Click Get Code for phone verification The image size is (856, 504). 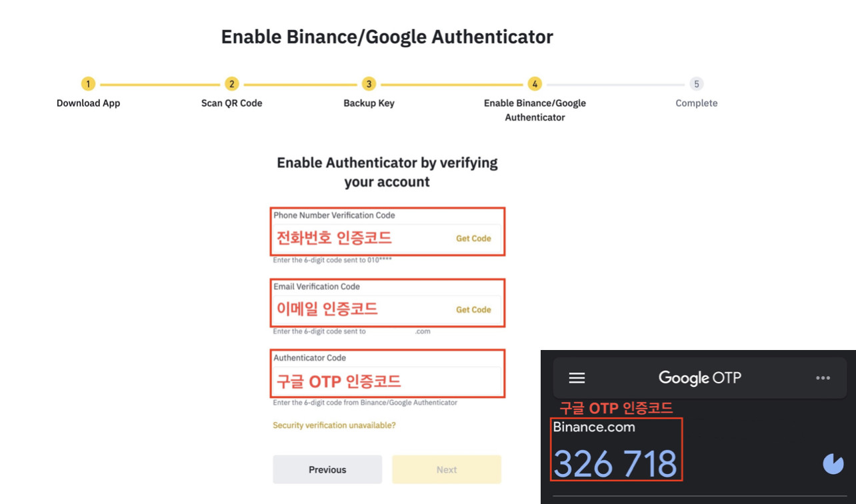pos(473,238)
